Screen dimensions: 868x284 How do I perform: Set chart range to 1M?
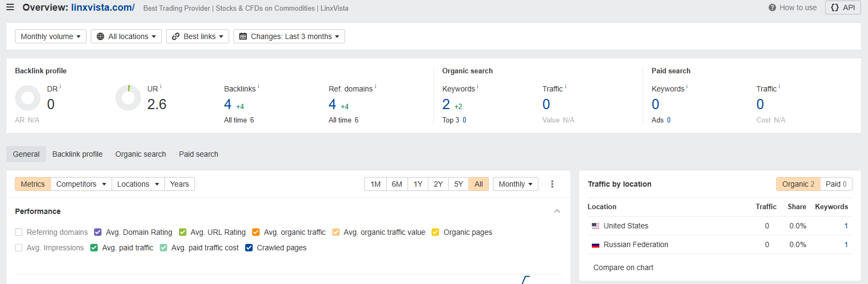376,184
